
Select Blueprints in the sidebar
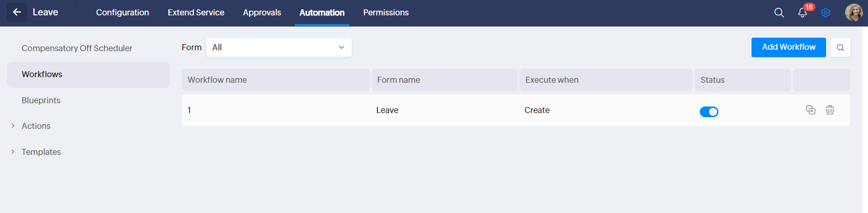click(41, 100)
